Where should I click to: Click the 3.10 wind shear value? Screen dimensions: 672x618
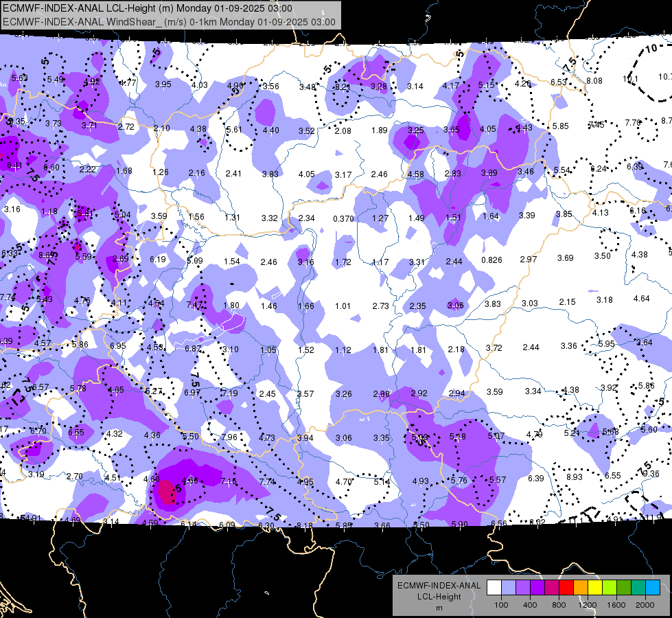pos(230,350)
